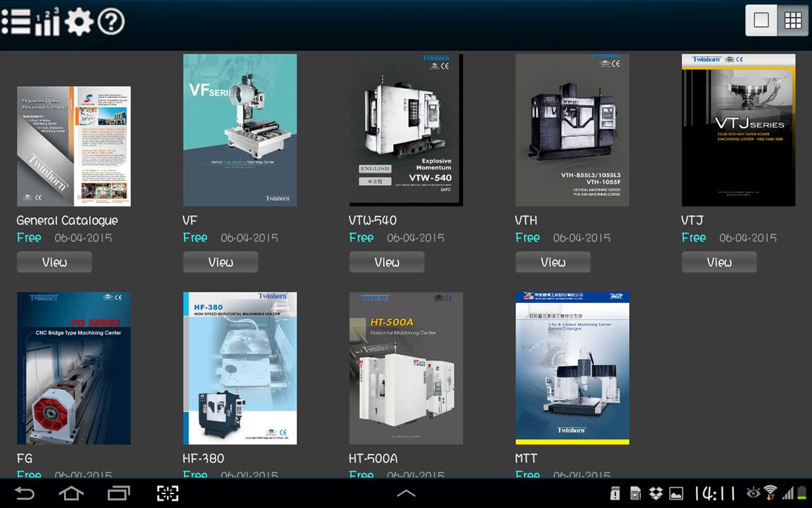Select the 'VTJ' title text
This screenshot has height=508, width=812.
click(x=693, y=220)
